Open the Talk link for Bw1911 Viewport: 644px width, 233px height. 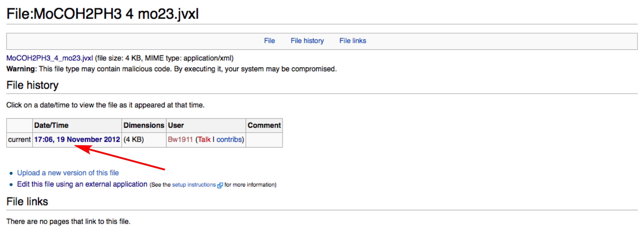204,139
